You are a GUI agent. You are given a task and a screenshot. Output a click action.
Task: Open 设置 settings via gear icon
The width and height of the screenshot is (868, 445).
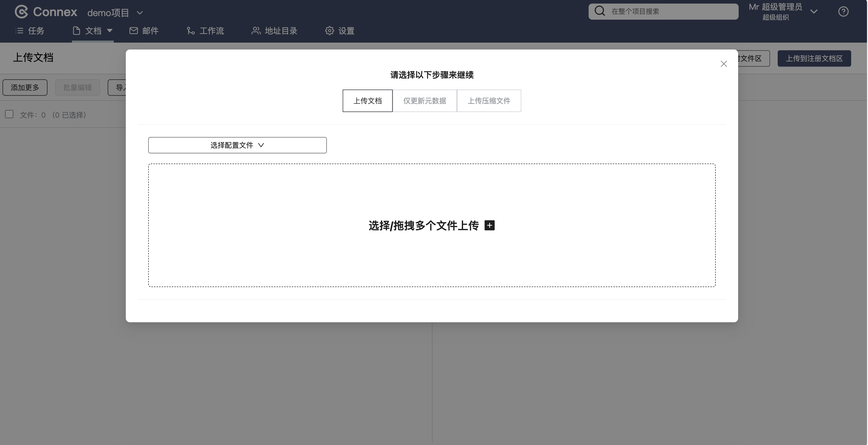[330, 31]
